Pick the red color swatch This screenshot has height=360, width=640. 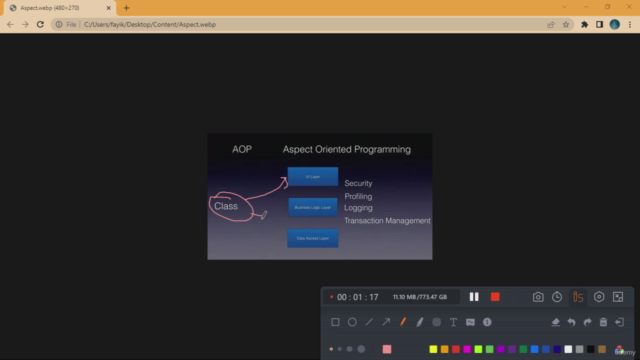(456, 349)
